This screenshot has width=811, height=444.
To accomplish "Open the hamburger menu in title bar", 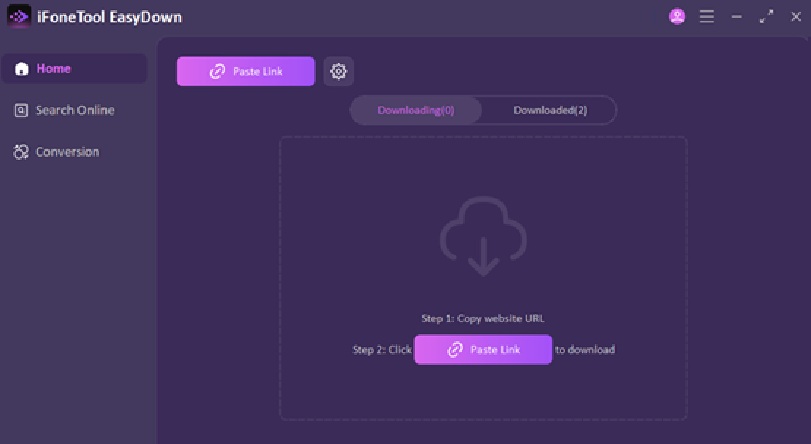I will click(707, 17).
